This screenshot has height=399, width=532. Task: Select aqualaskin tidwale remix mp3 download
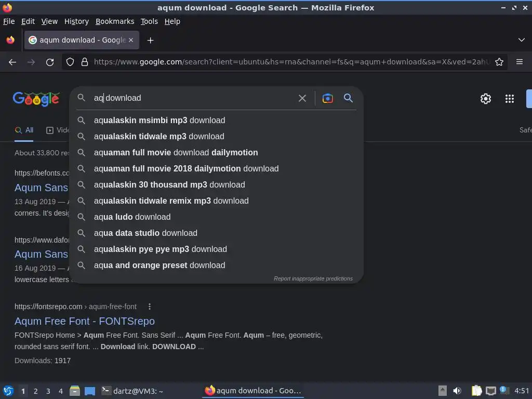coord(216,201)
